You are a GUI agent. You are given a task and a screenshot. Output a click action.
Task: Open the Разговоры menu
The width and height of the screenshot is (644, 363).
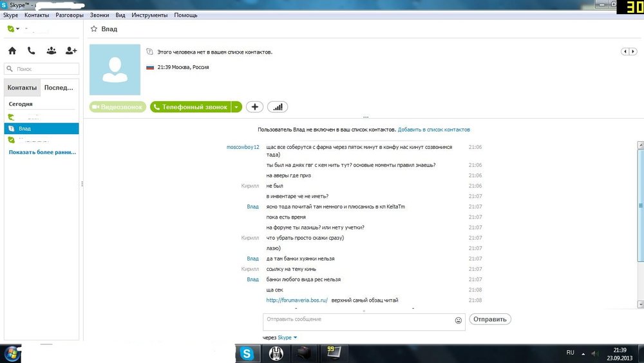(x=70, y=15)
